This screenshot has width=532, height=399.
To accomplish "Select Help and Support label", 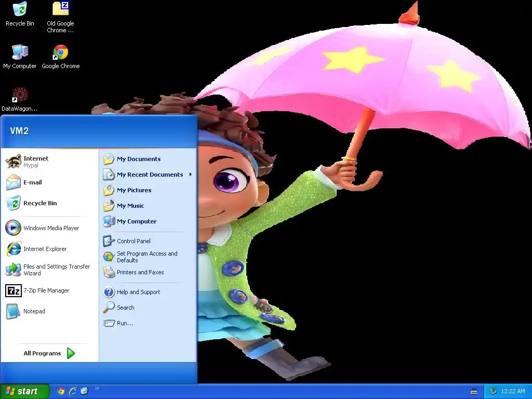I will [x=138, y=292].
